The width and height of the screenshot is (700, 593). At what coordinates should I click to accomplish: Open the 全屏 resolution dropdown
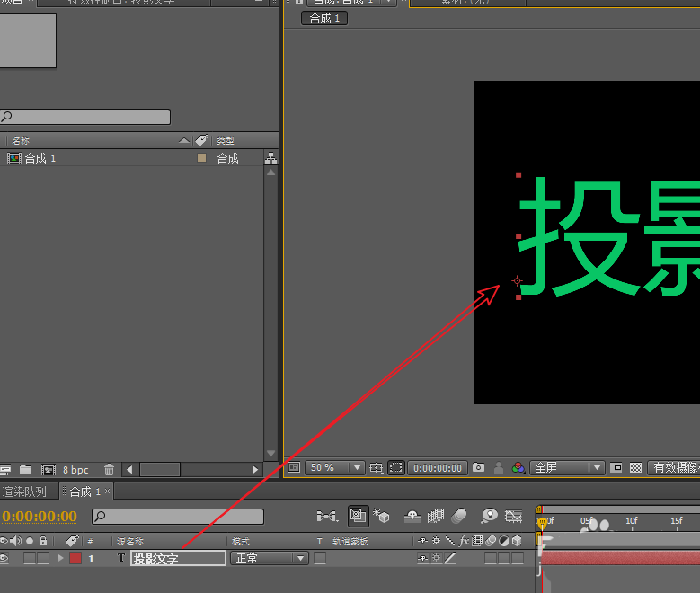pyautogui.click(x=567, y=467)
